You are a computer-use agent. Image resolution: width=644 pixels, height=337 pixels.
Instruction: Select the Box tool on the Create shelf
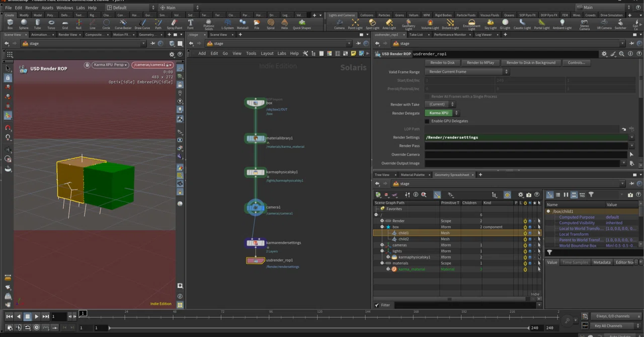[10, 24]
